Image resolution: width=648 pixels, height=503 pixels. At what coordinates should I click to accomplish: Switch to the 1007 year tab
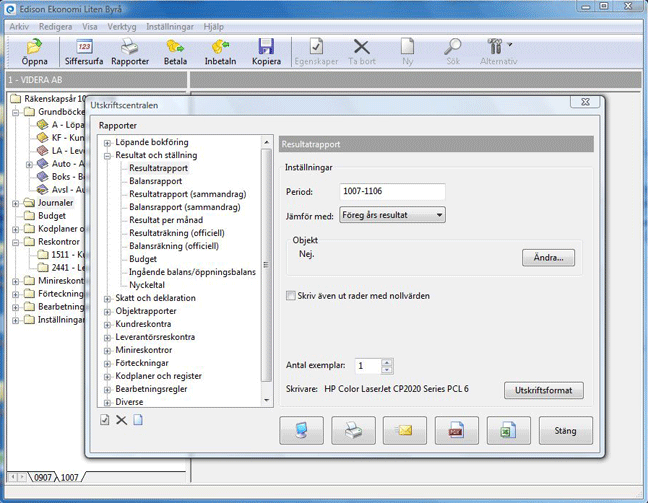(70, 477)
